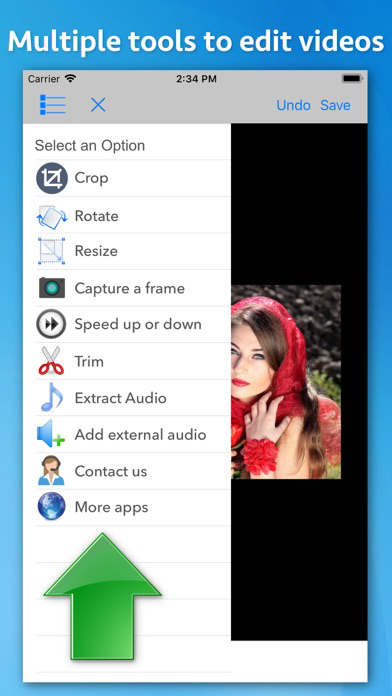Open the Contact us label

[x=111, y=471]
